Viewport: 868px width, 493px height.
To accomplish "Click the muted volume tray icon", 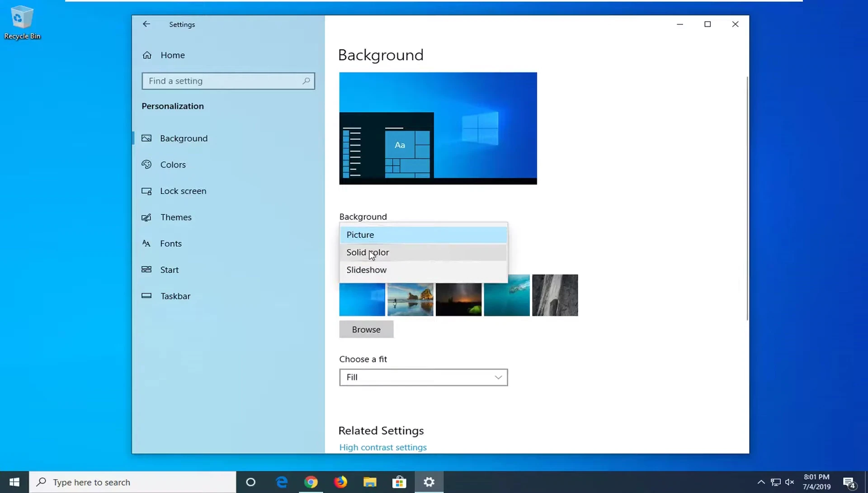I will pos(790,482).
